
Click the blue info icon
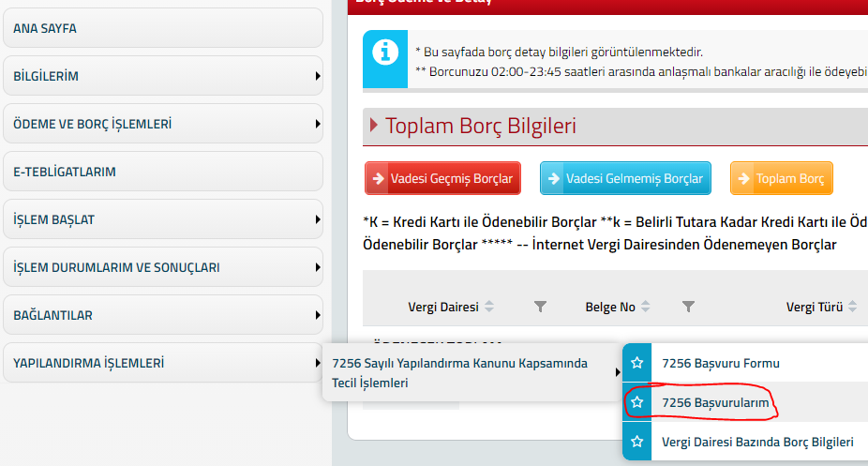(384, 53)
